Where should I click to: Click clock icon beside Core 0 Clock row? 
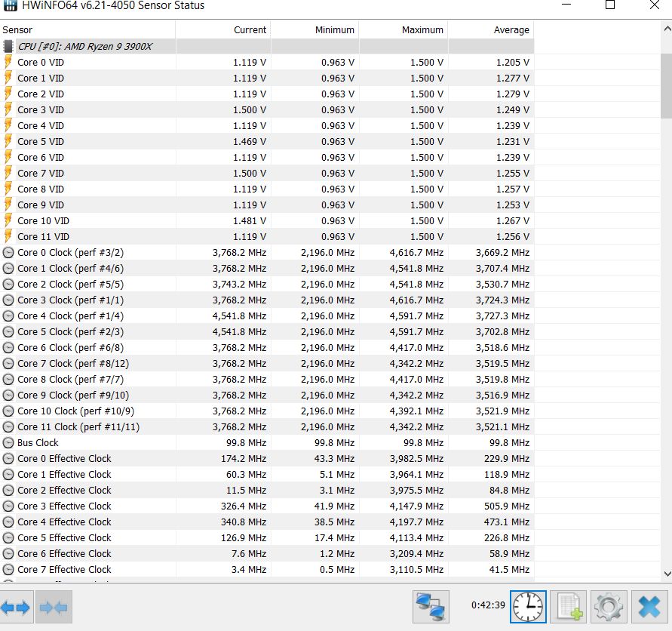(x=8, y=253)
